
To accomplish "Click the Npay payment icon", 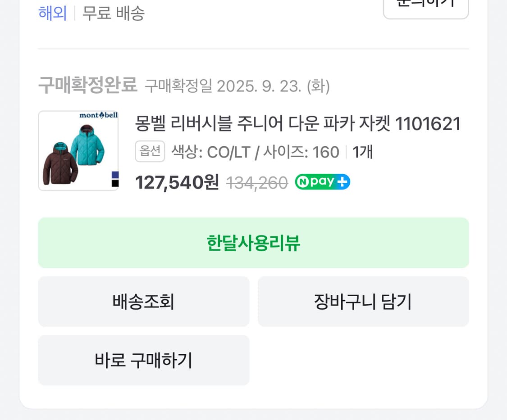I will (322, 181).
